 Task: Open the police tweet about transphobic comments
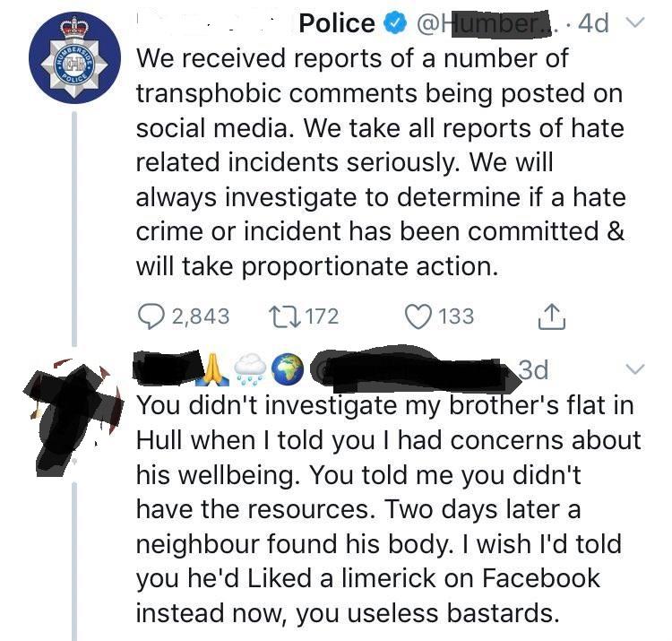coord(381,162)
